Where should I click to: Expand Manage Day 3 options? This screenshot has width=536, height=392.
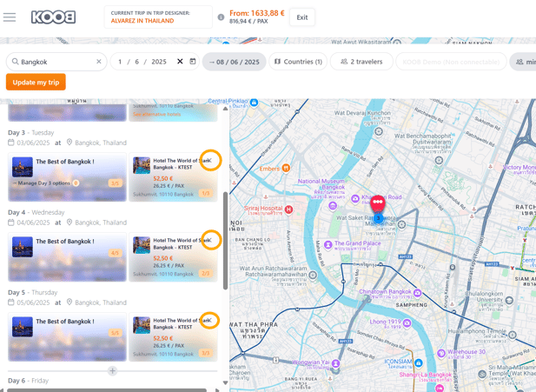coord(45,183)
